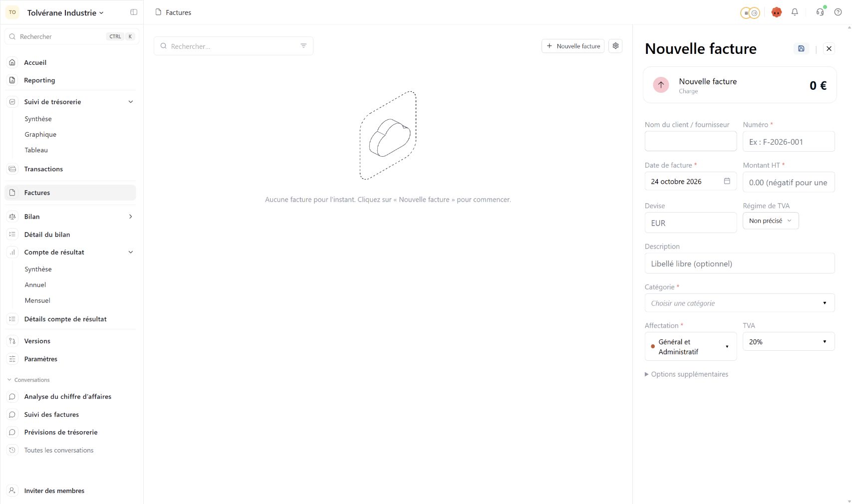The height and width of the screenshot is (504, 852).
Task: Open the help question mark icon
Action: click(838, 12)
